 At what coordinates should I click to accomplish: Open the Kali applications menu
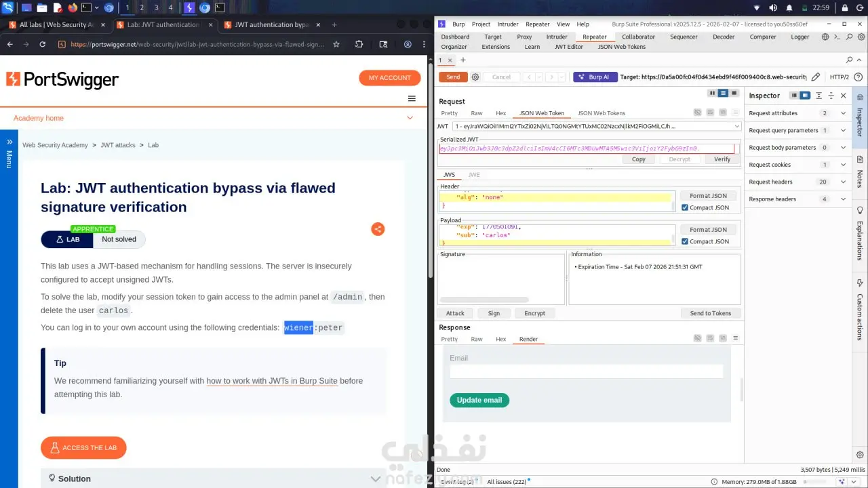(7, 7)
